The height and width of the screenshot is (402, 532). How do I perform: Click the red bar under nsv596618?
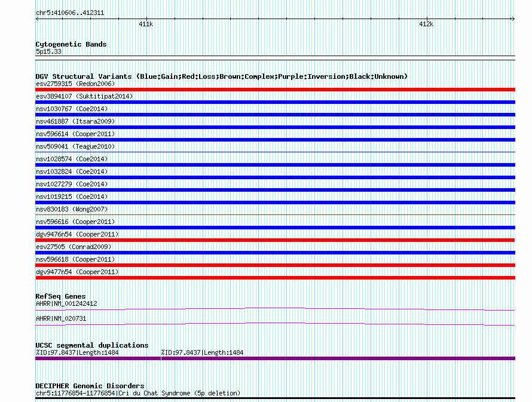(275, 265)
